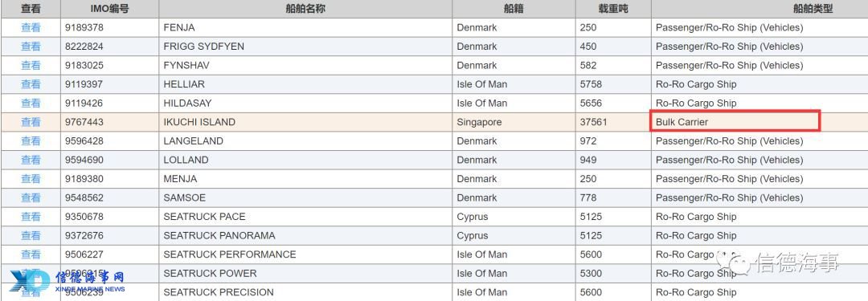
Task: Open the 查看 link for LOLLAND
Action: (31, 160)
